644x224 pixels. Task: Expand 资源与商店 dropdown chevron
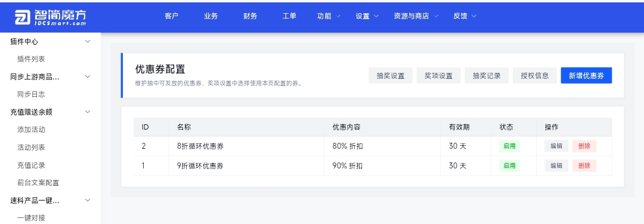pos(436,16)
